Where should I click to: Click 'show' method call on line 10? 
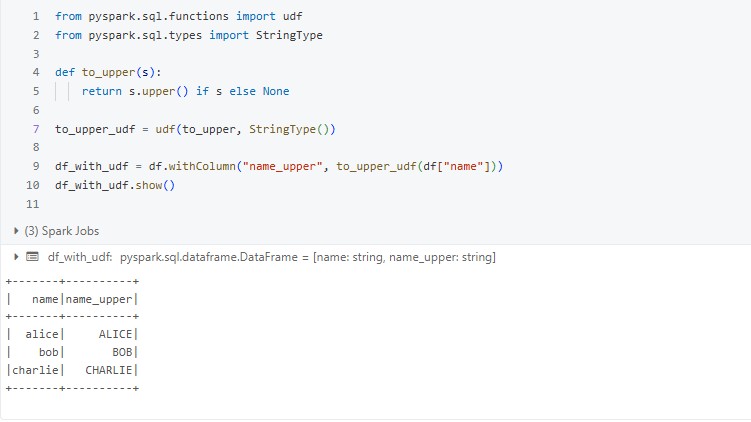coord(148,185)
